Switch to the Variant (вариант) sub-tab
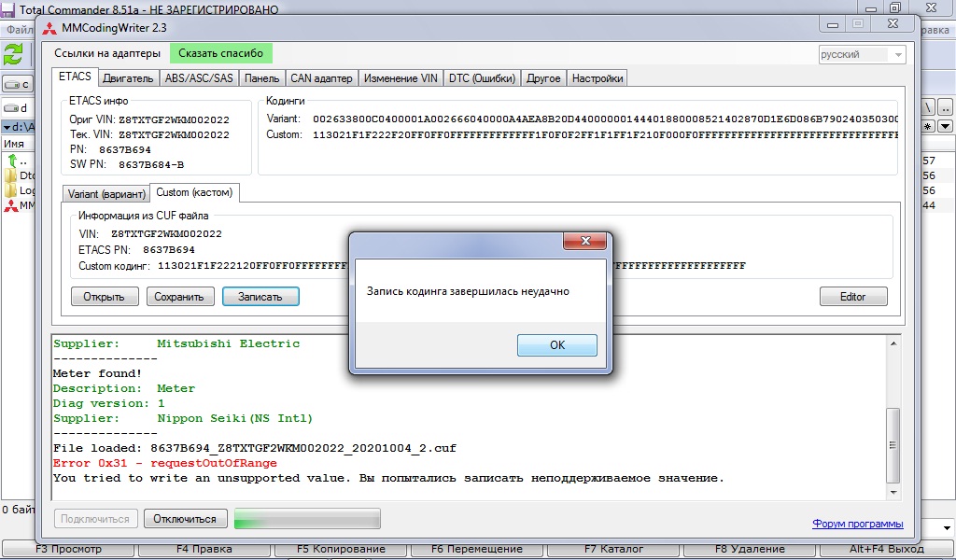 point(106,194)
